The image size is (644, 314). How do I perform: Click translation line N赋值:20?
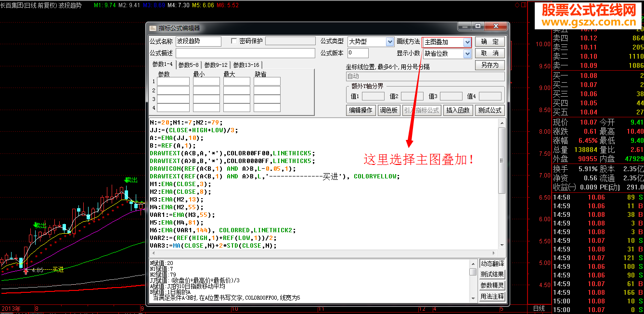[163, 263]
